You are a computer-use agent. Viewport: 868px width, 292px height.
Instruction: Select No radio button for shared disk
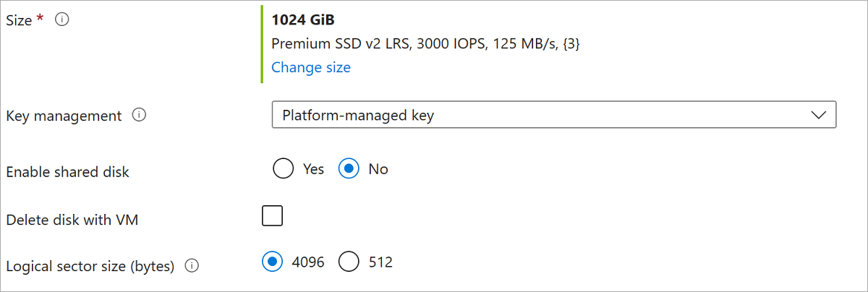pyautogui.click(x=349, y=169)
